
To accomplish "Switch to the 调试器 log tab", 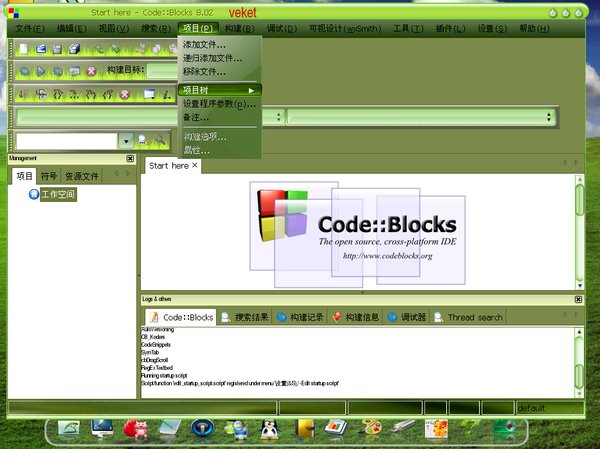I will point(407,317).
